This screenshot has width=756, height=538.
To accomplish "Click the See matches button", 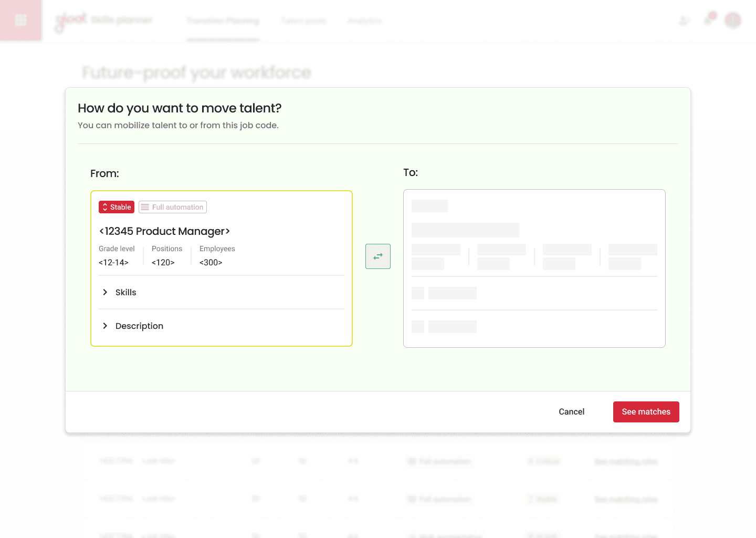I will (646, 412).
